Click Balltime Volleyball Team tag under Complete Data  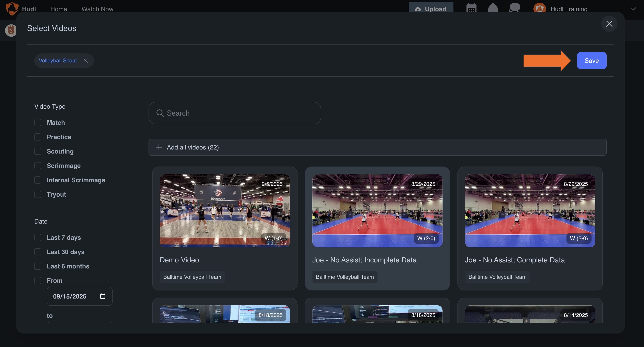[497, 277]
